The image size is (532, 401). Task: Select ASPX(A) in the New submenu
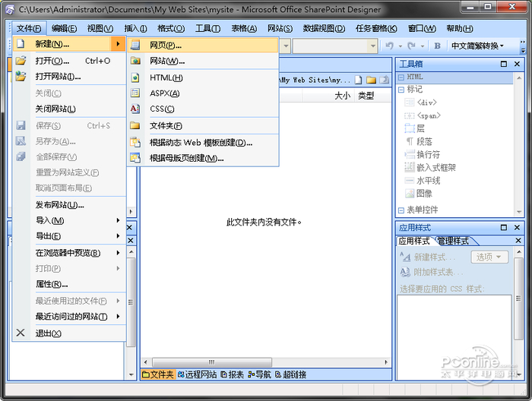(x=203, y=93)
